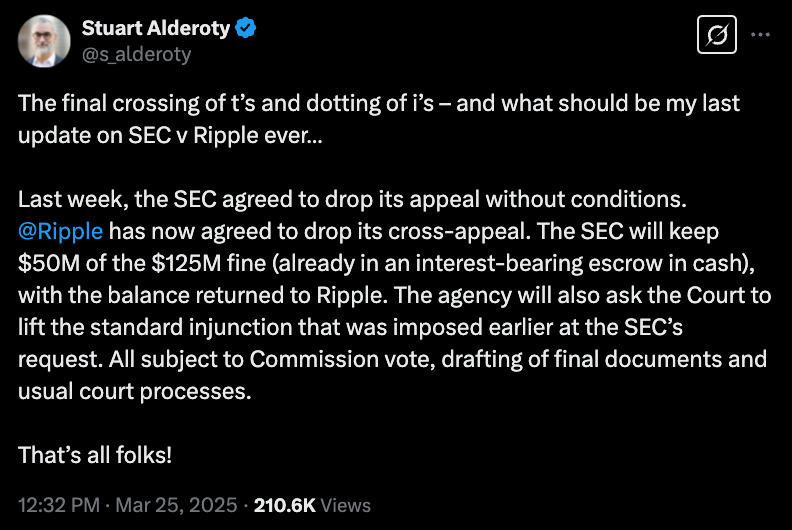Click the Grok explain post icon
The width and height of the screenshot is (792, 530).
(716, 37)
